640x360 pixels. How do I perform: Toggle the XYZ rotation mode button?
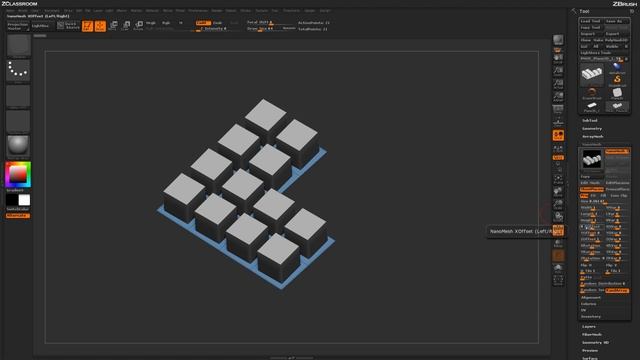(558, 158)
